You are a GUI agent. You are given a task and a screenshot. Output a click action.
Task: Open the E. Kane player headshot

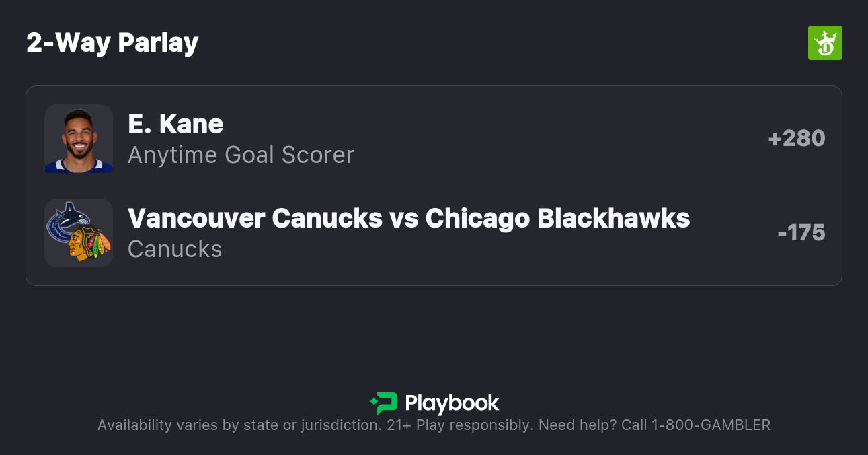pyautogui.click(x=79, y=139)
